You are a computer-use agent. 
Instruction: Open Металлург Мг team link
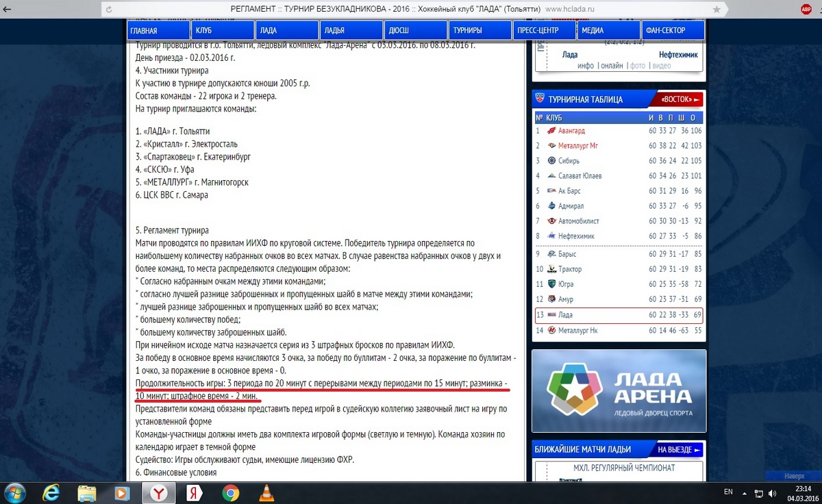click(578, 146)
